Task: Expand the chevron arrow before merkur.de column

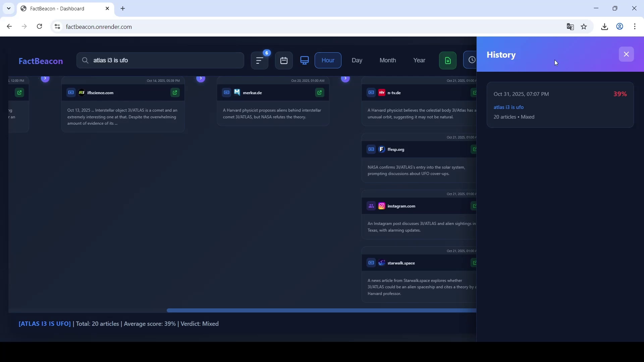Action: pyautogui.click(x=201, y=78)
